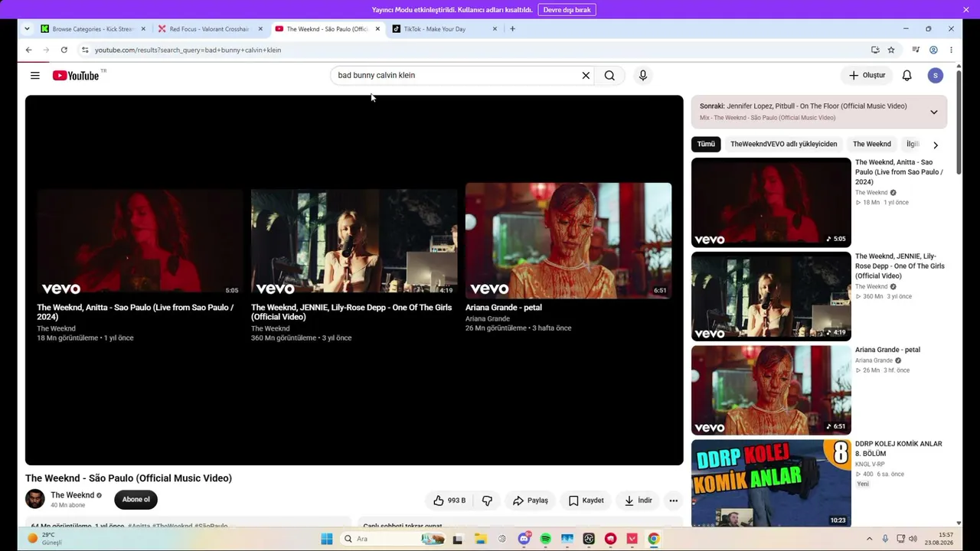980x551 pixels.
Task: Open the Windows Start menu
Action: 327,539
